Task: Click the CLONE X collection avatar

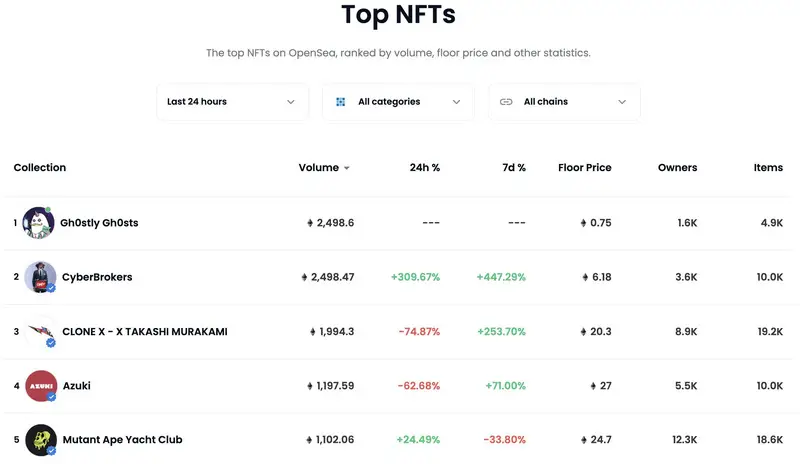Action: (x=40, y=331)
